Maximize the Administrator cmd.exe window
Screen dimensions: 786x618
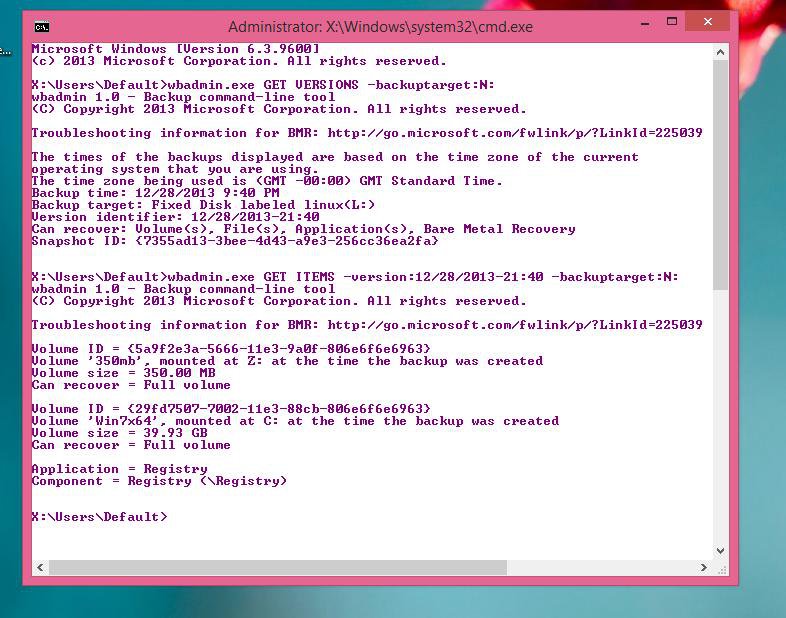(672, 22)
